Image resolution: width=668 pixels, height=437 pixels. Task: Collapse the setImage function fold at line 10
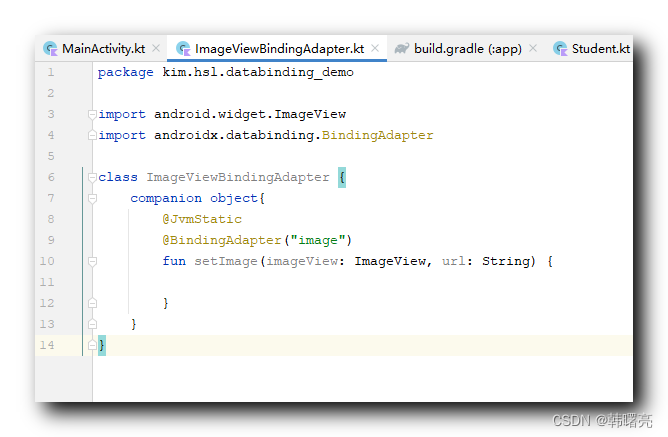92,261
